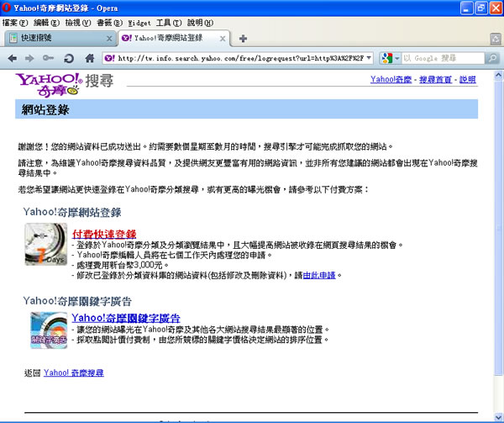The image size is (504, 423).
Task: Click into the Google search field
Action: (x=443, y=58)
